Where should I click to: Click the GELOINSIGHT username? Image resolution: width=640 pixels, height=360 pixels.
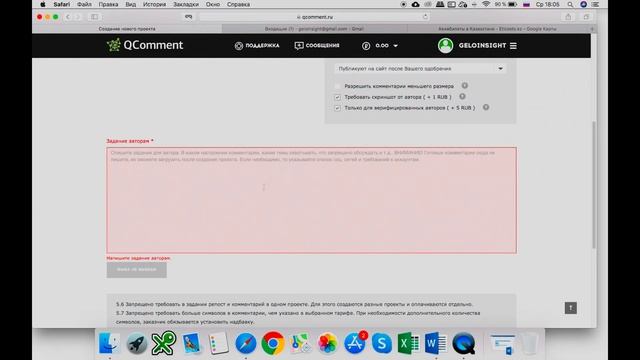(x=482, y=46)
